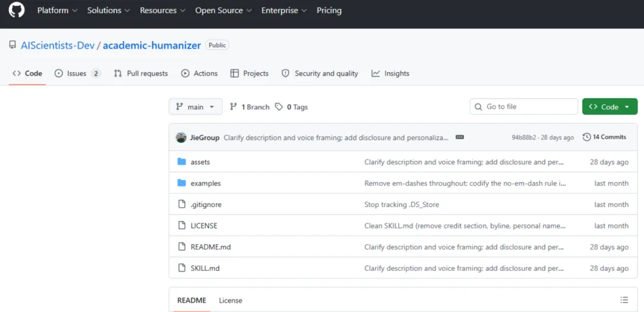Expand the Resources navigation menu
The image size is (644, 312).
(163, 10)
